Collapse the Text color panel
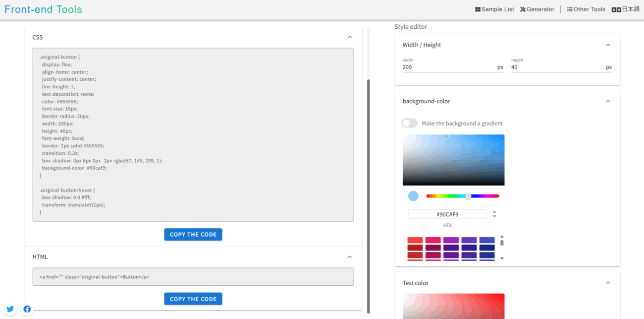 tap(608, 283)
